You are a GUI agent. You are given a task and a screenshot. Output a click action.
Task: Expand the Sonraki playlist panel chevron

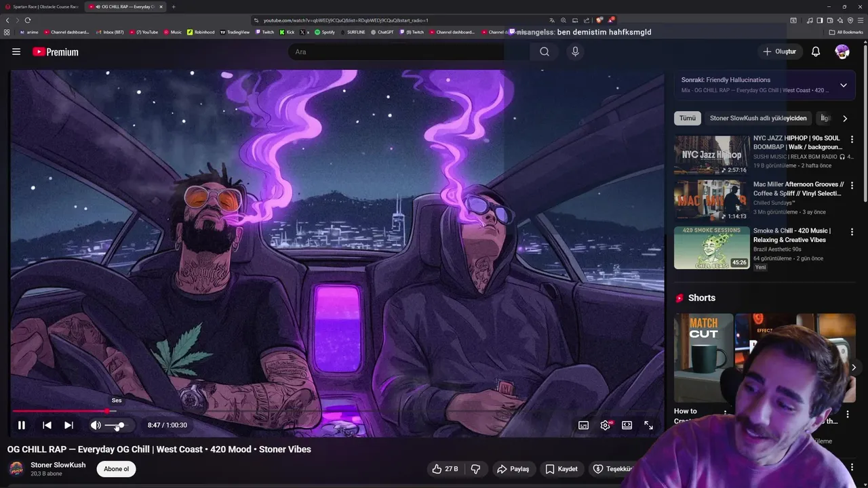coord(844,85)
